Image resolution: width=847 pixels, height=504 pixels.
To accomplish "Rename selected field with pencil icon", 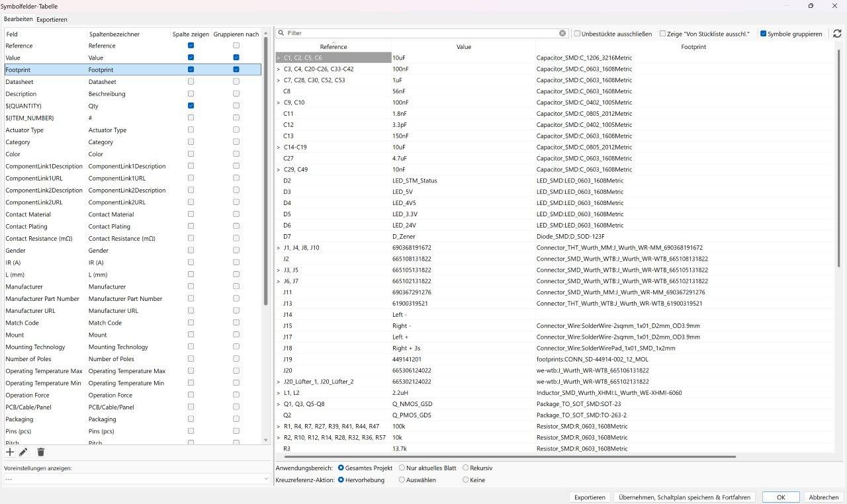I will coord(23,452).
